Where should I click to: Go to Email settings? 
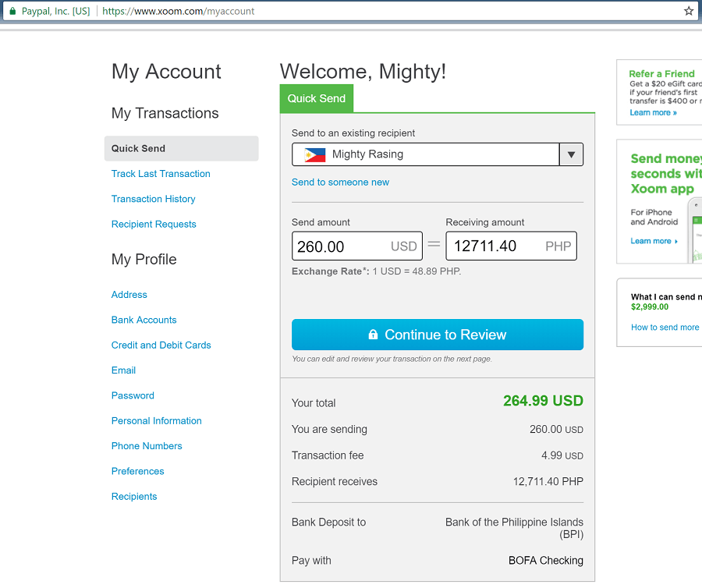pos(123,370)
